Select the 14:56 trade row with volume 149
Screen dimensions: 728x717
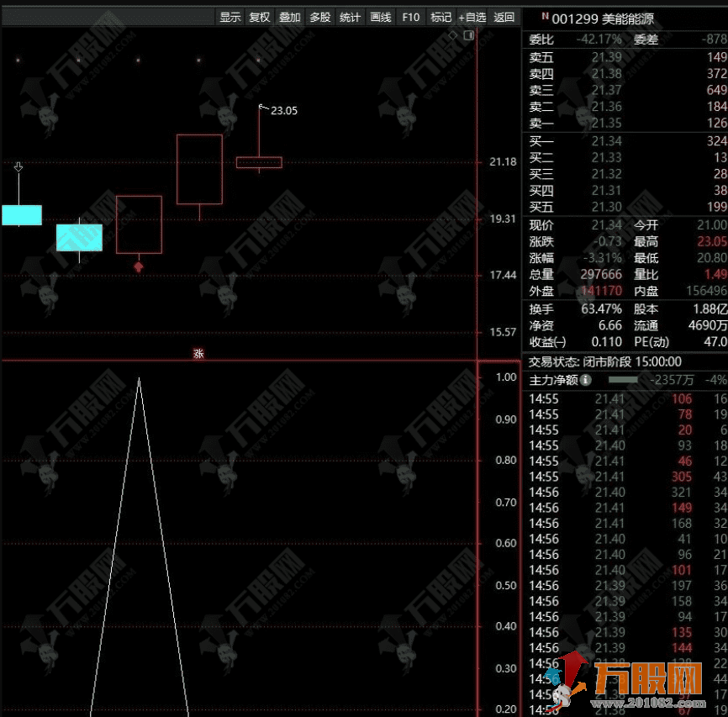point(628,508)
